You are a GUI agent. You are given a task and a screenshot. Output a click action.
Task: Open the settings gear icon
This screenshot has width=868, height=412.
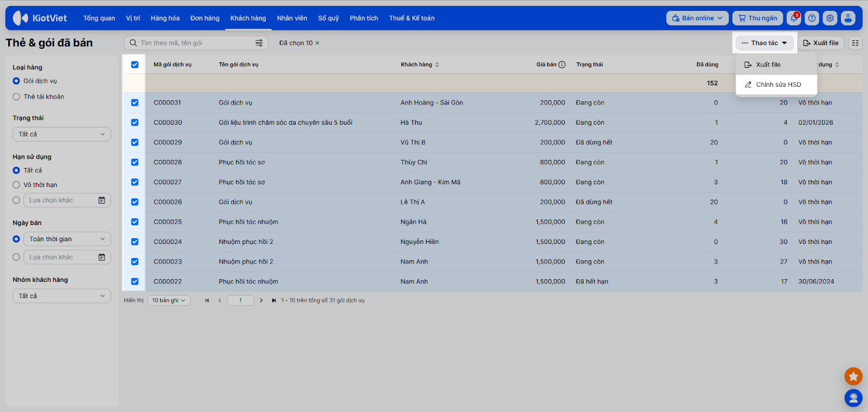[x=830, y=18]
